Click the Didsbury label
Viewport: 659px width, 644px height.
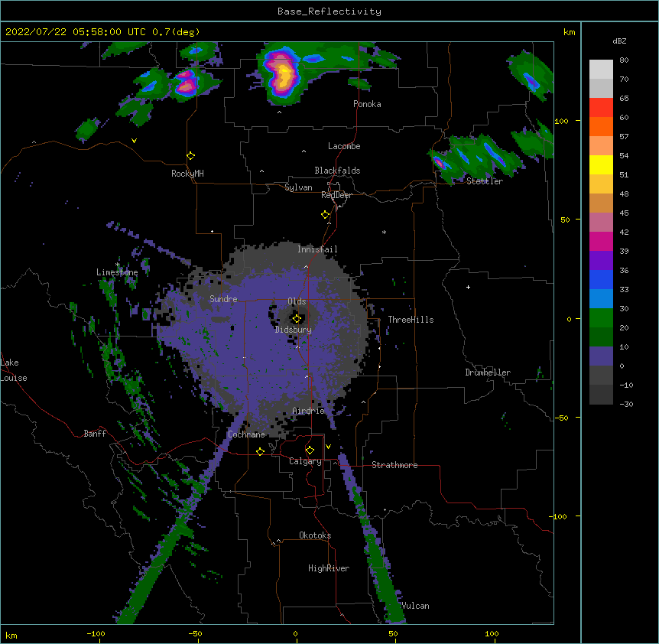(294, 330)
